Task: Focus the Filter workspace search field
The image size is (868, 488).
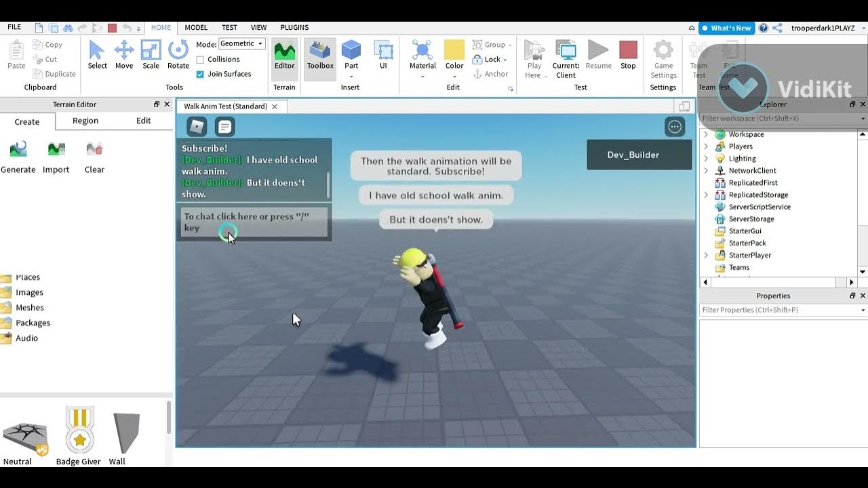Action: click(x=783, y=119)
